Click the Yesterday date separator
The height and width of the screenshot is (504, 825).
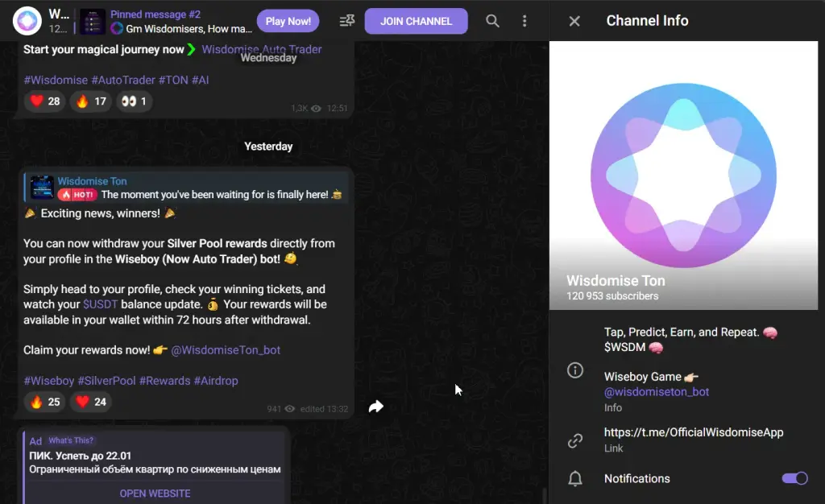coord(268,146)
